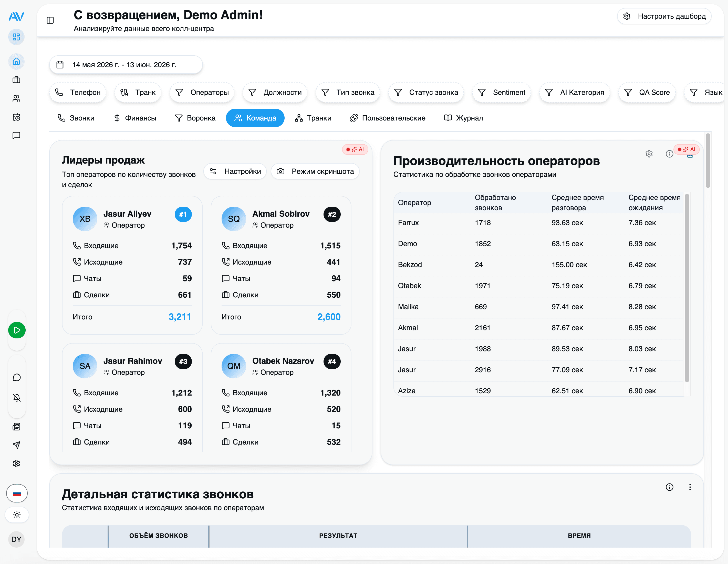Switch to the Звонки tab
Image resolution: width=728 pixels, height=564 pixels.
[x=76, y=118]
